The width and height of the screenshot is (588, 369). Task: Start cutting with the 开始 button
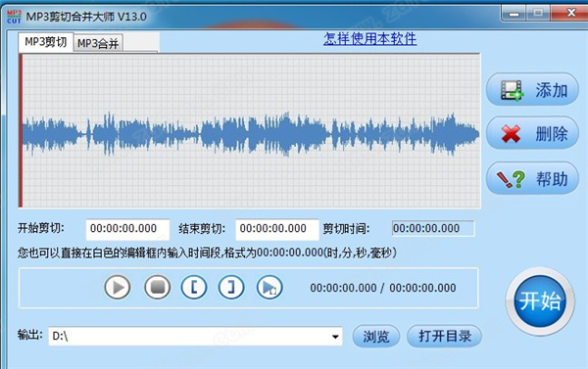click(540, 300)
